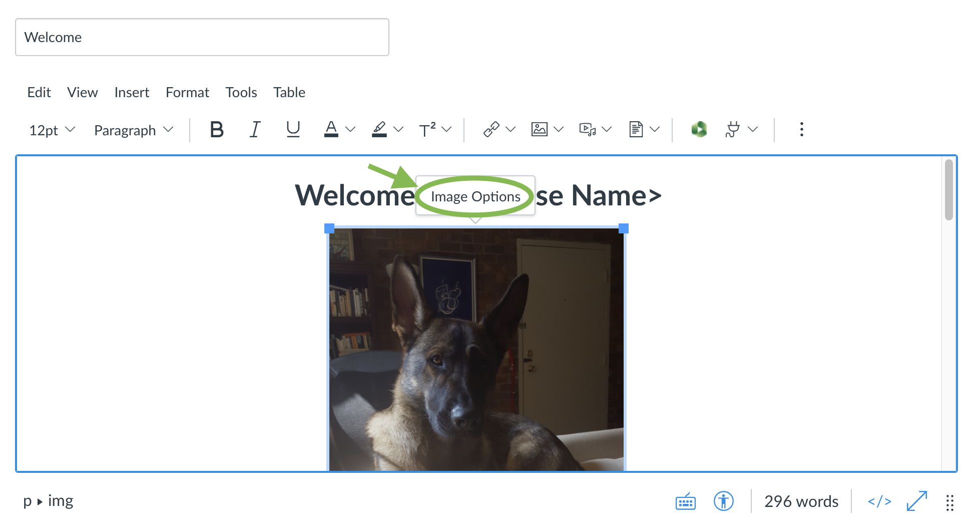Apply background highlight color
980x530 pixels.
[379, 130]
